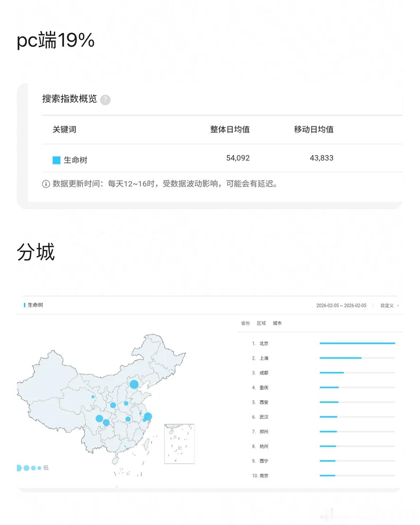This screenshot has width=420, height=525.
Task: Click the 北京 ranking entry
Action: pyautogui.click(x=264, y=343)
